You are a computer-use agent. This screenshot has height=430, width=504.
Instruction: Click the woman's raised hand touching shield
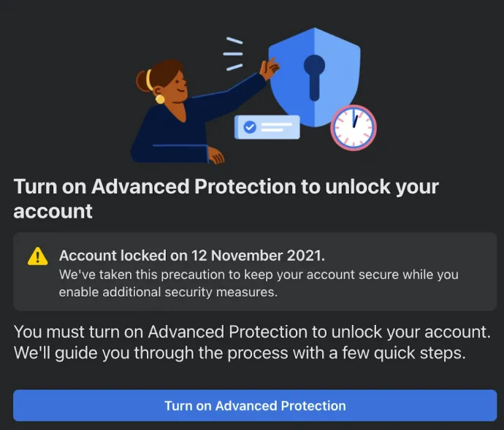point(270,69)
